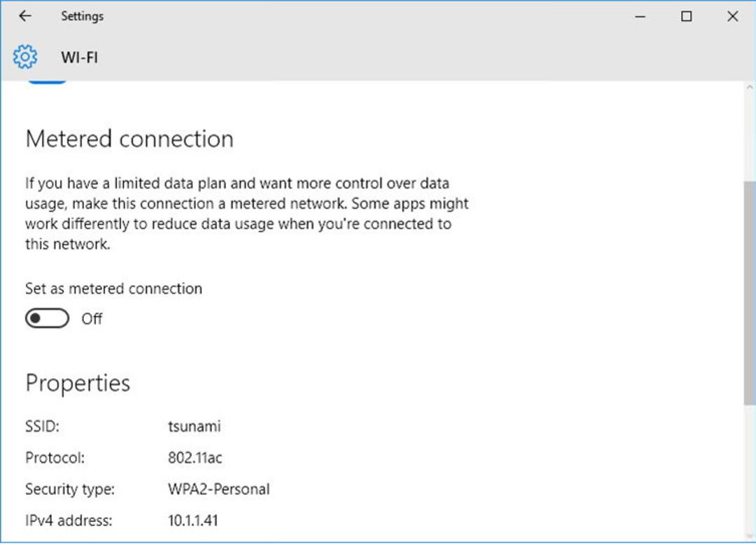The image size is (756, 545).
Task: Select the Protocol value 802.11ac
Action: 195,457
